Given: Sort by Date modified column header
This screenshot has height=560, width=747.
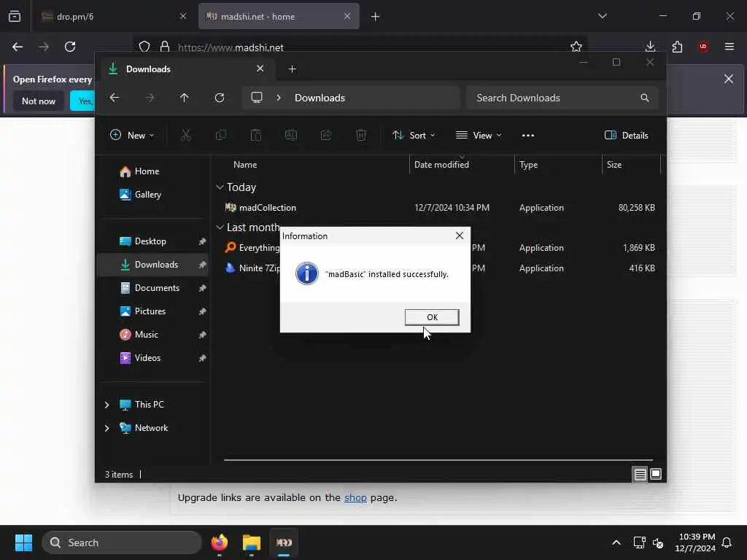Looking at the screenshot, I should pos(441,164).
